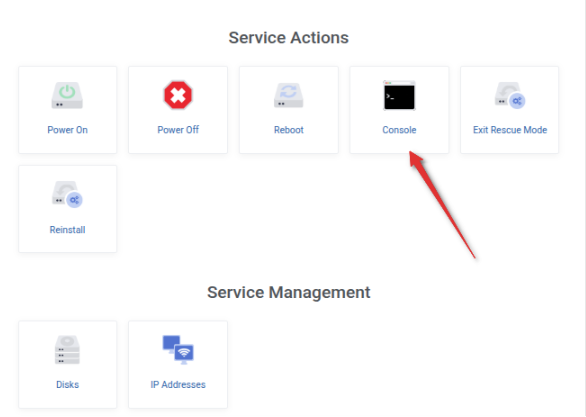The height and width of the screenshot is (417, 586).
Task: Open the Console terminal icon
Action: point(399,95)
